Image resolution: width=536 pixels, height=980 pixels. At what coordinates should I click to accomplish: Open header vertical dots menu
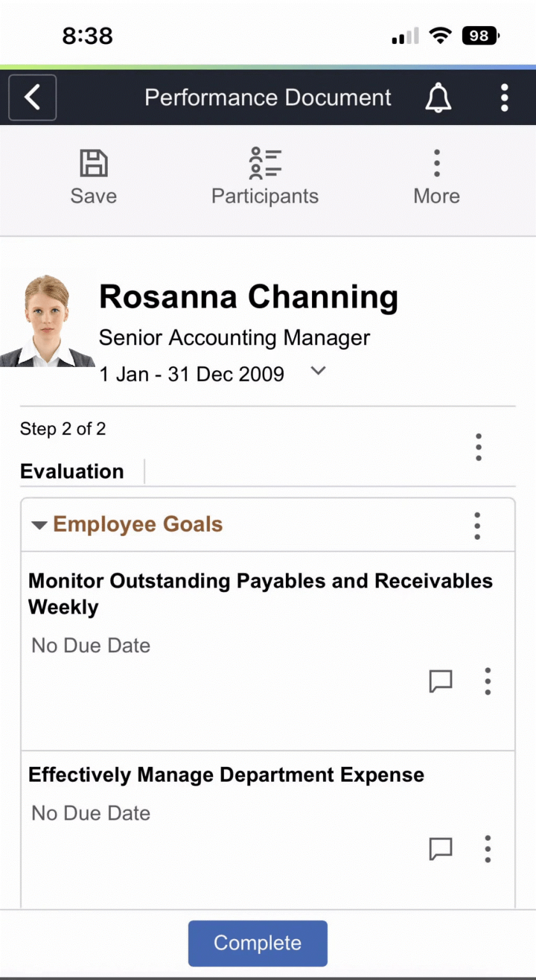504,98
